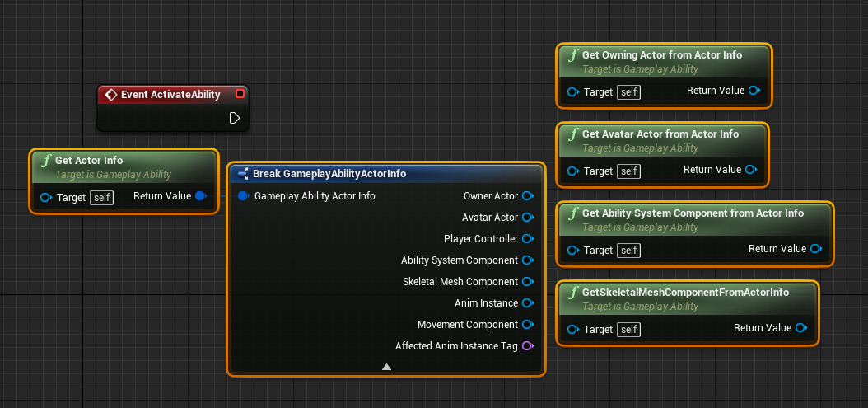
Task: Click the Break struct icon in node header
Action: (243, 174)
